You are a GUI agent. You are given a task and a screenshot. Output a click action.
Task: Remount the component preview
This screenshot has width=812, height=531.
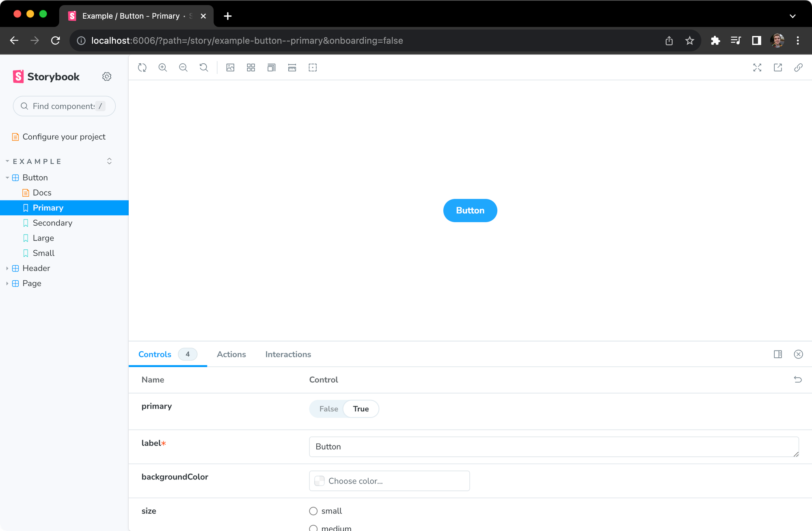(142, 67)
